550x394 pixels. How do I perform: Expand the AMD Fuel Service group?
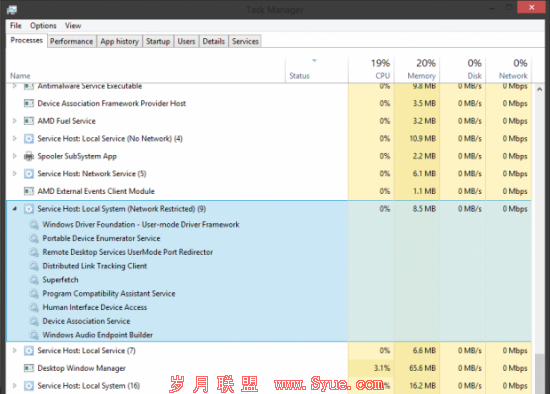tap(15, 121)
